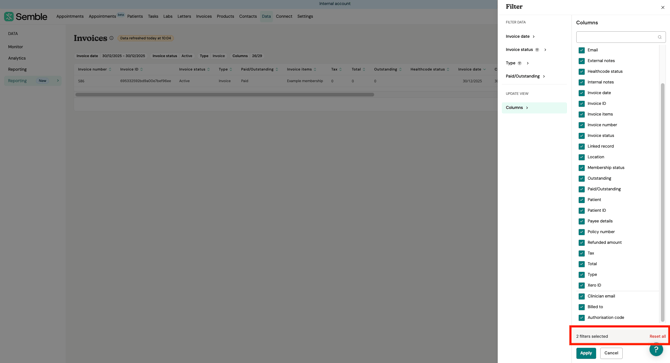The width and height of the screenshot is (670, 363).
Task: Click the Reset all link
Action: click(657, 337)
